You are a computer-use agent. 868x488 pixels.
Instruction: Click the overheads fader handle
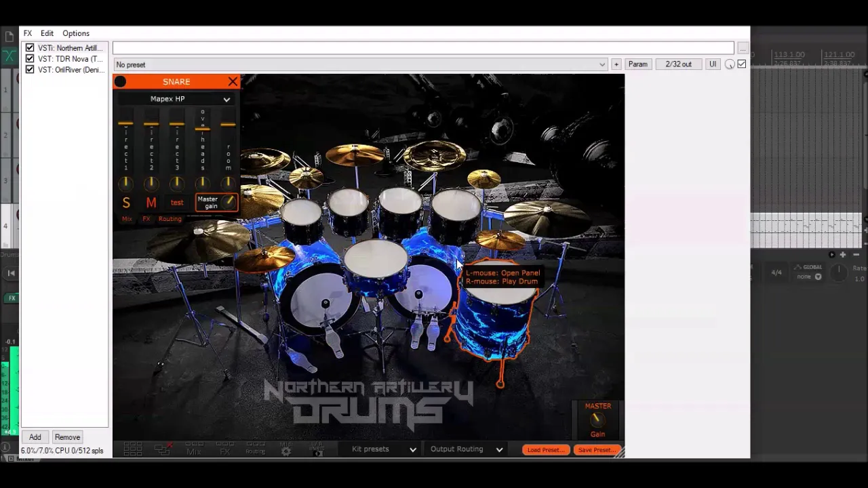pos(202,128)
